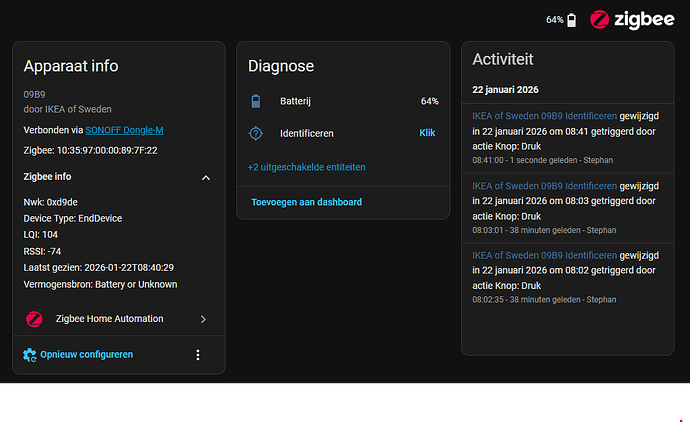Viewport: 690px width, 422px height.
Task: Click the gear icon beside Opnieuw configureren
Action: (30, 354)
